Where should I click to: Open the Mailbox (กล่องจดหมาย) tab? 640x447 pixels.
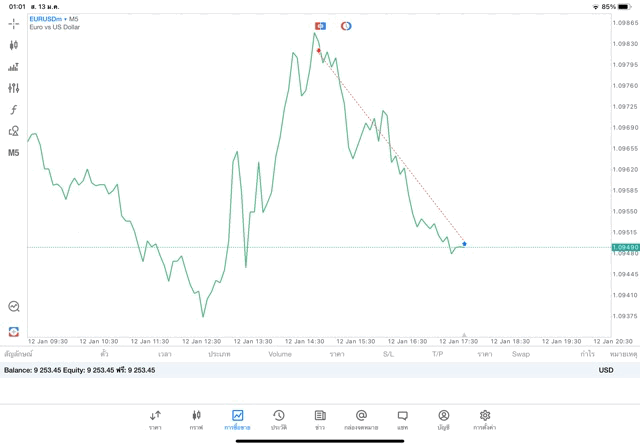click(361, 419)
